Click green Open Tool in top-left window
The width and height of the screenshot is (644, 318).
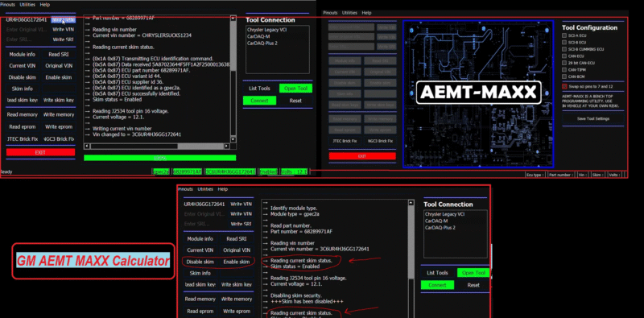[x=295, y=89]
